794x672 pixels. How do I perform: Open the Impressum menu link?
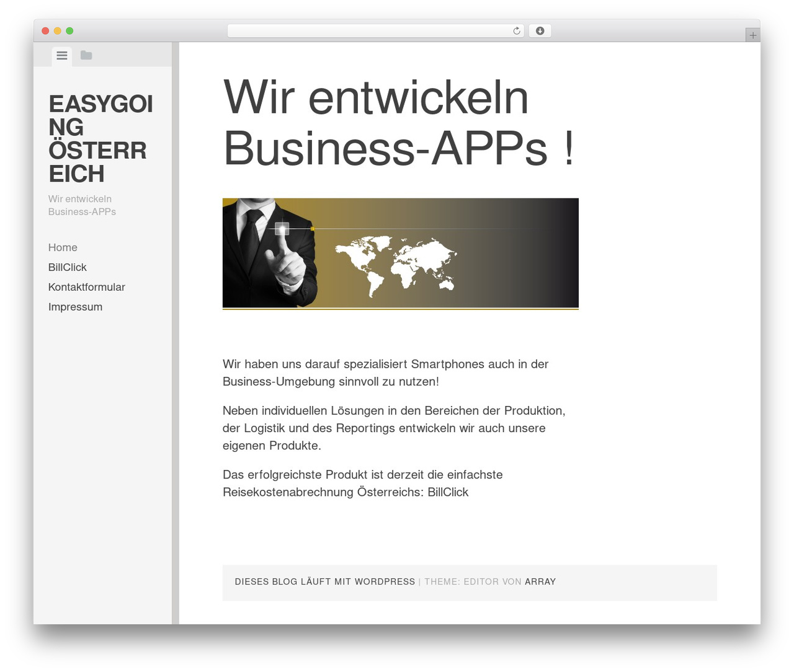[x=75, y=307]
